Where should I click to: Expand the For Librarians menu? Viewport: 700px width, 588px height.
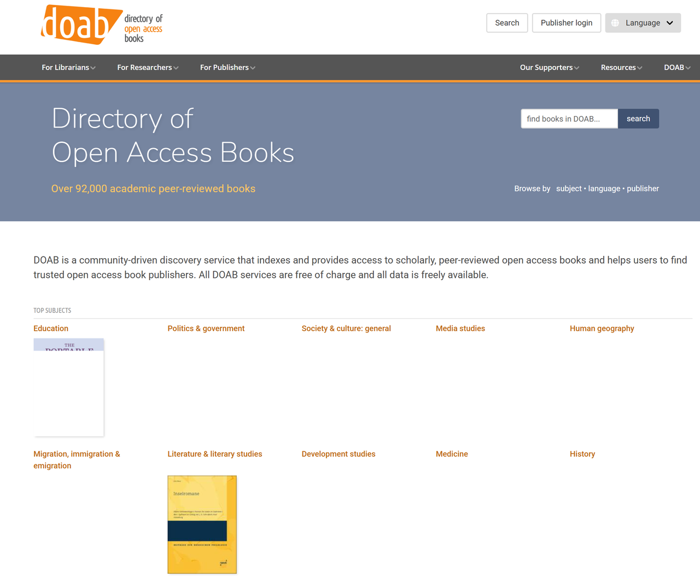pos(68,67)
